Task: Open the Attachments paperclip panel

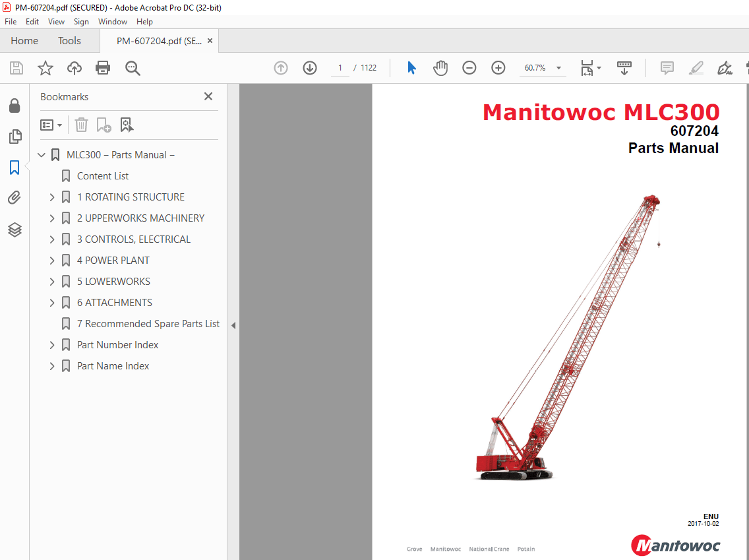Action: (x=15, y=198)
